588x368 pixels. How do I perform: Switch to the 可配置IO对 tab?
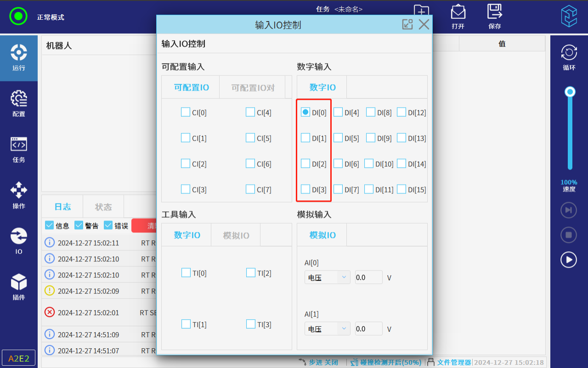pos(252,88)
